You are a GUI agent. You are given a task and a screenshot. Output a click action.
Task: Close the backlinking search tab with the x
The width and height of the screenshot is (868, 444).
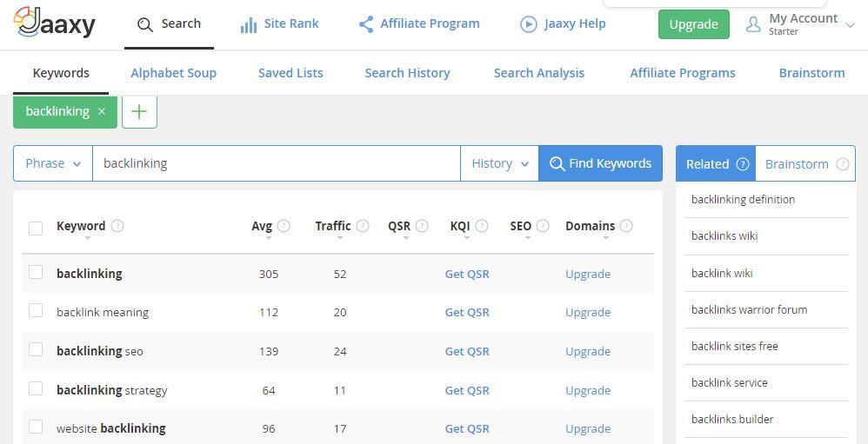(x=102, y=112)
